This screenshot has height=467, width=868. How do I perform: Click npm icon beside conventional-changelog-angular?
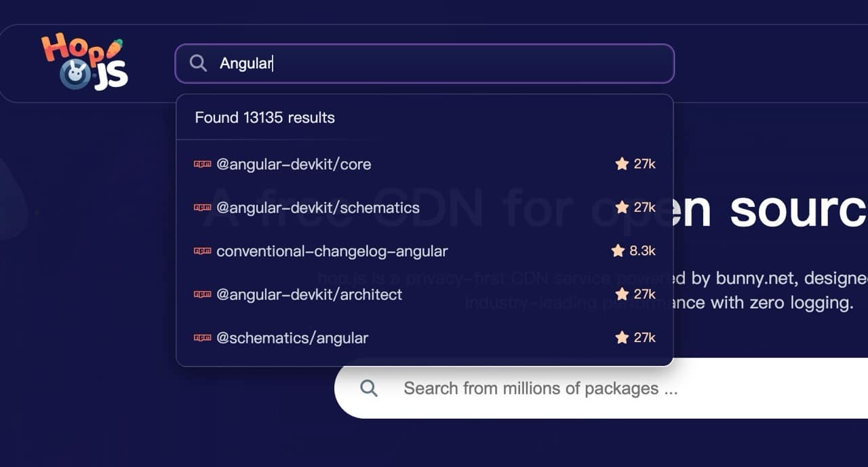[x=202, y=251]
